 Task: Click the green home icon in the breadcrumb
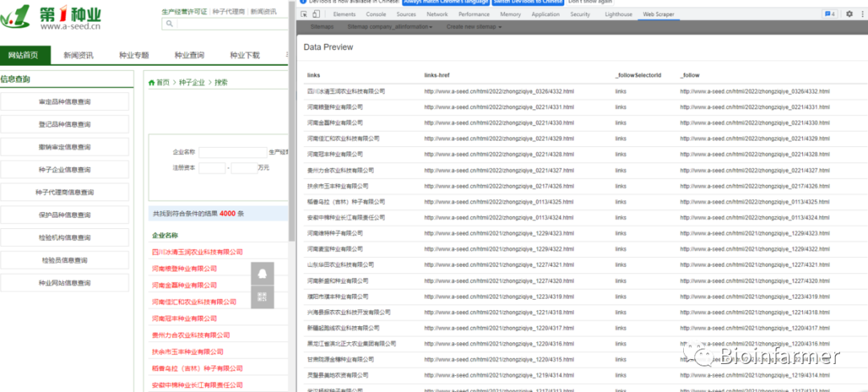click(151, 82)
